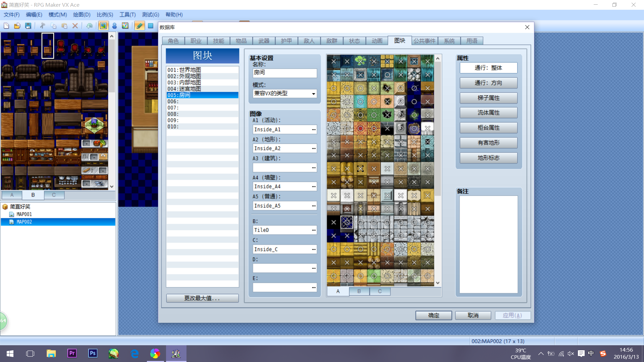Screen dimensions: 644x362
Task: Select the Rectangle drawing tool
Action: [x=151, y=26]
